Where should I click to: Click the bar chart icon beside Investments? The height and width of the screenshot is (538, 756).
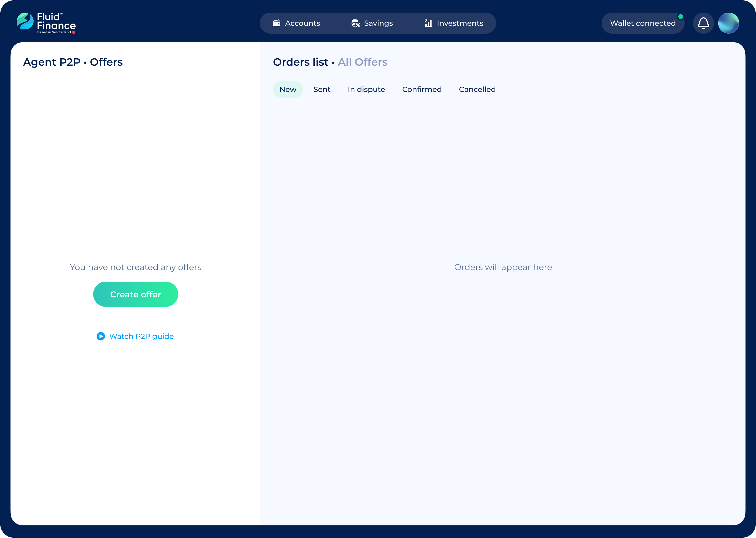[428, 23]
